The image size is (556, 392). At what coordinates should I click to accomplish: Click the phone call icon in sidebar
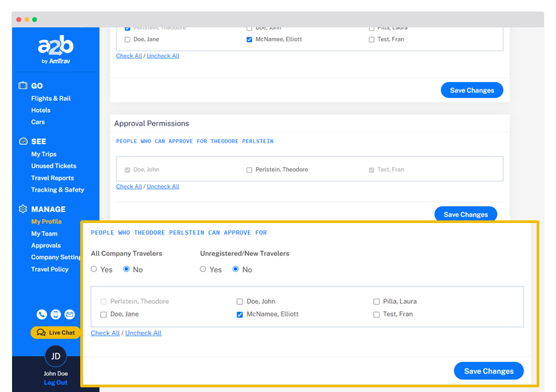point(42,315)
